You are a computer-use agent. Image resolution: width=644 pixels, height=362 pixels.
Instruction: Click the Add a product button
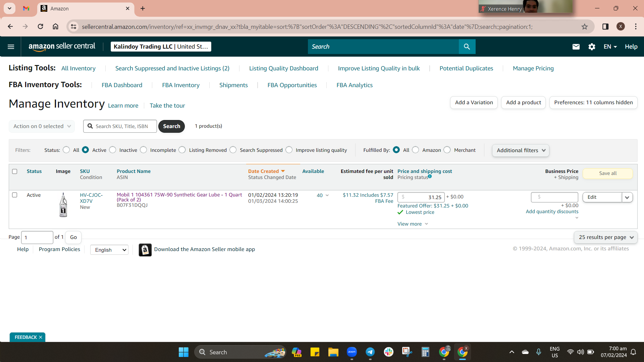coord(524,103)
